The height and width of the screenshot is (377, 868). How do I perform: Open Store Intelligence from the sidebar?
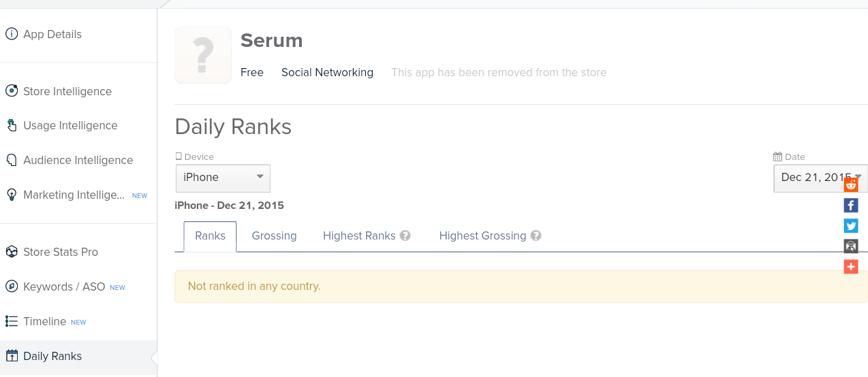(x=67, y=91)
